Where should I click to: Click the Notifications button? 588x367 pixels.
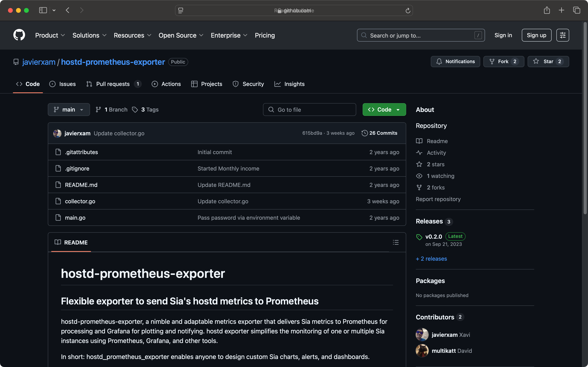click(455, 61)
